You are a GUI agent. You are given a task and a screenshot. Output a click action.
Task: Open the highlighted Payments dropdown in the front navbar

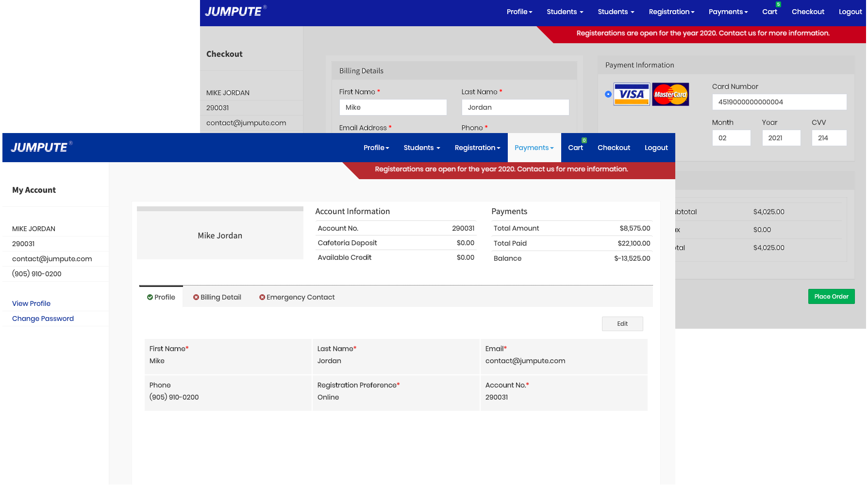[534, 148]
